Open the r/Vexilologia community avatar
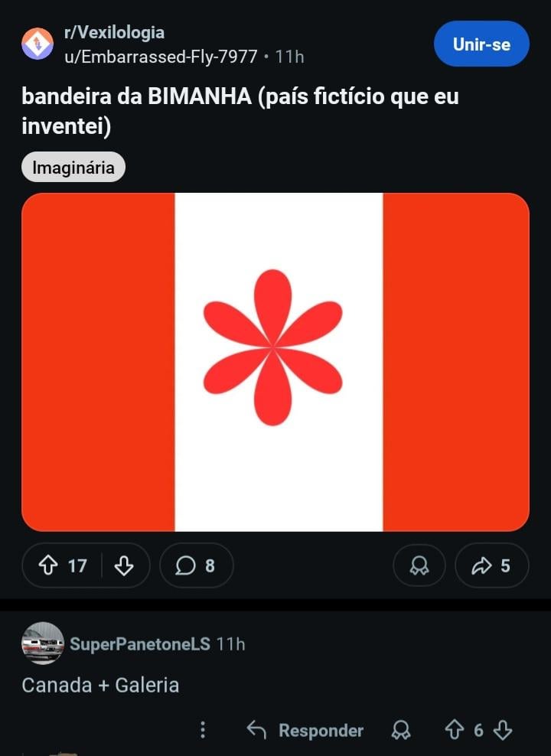The height and width of the screenshot is (756, 551). [x=37, y=44]
